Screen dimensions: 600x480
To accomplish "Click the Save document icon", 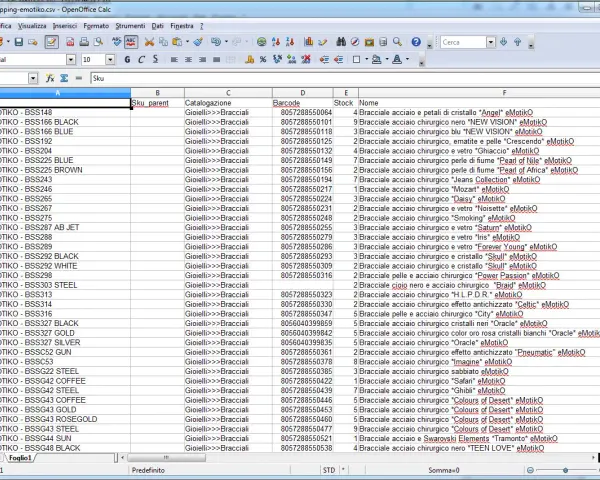I will tap(18, 42).
